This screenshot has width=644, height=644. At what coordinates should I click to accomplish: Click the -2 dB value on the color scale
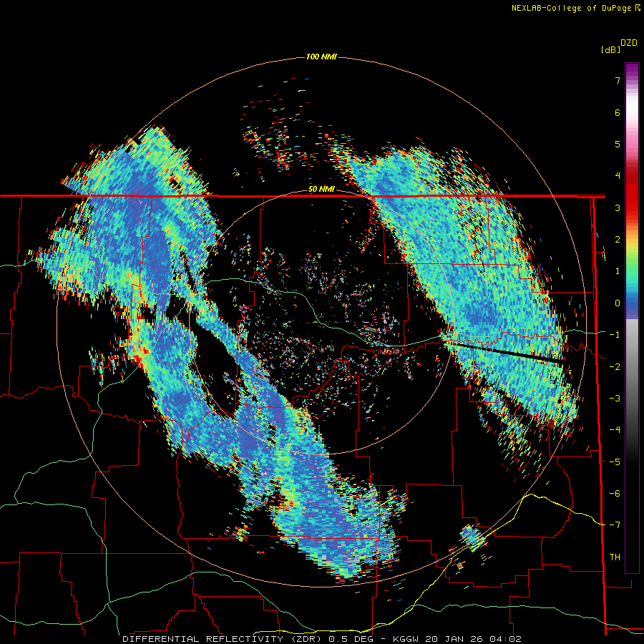pyautogui.click(x=615, y=366)
